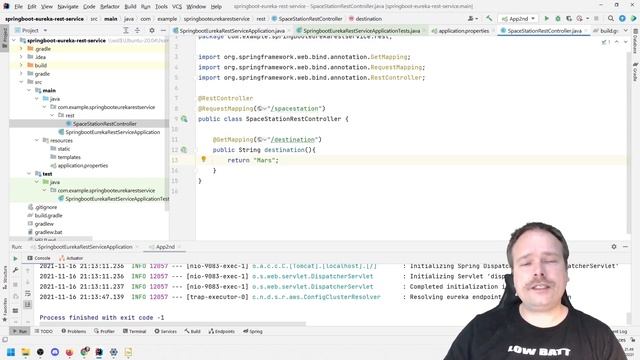This screenshot has width=640, height=360.
Task: Toggle scroll to end in console
Action: [x=28, y=304]
